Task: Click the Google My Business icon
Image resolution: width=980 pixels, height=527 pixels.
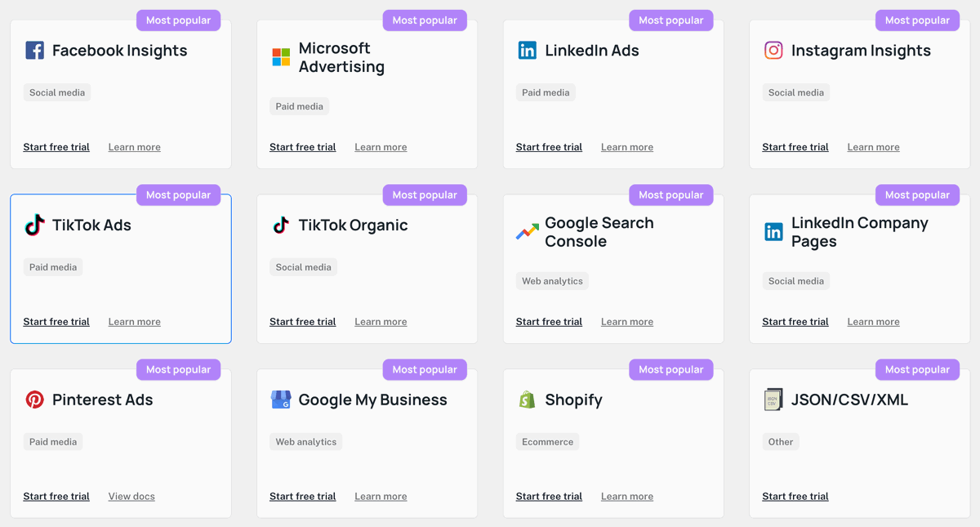Action: pos(280,400)
